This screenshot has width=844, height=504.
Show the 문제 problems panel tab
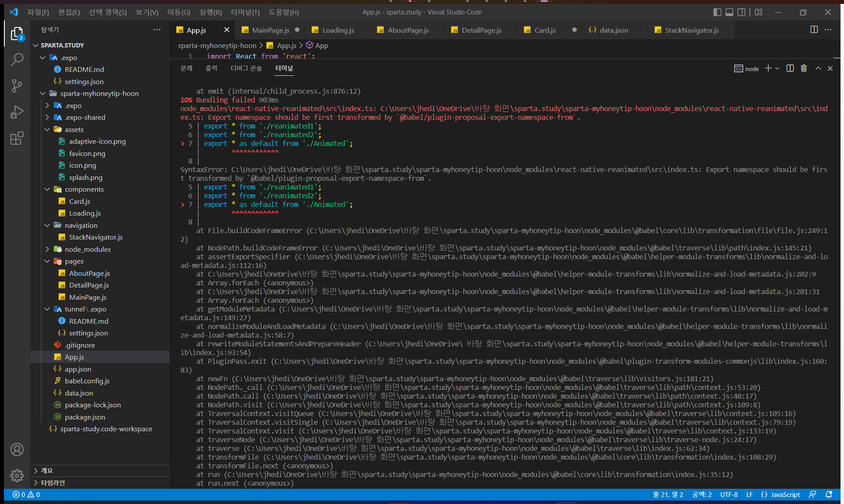[186, 68]
